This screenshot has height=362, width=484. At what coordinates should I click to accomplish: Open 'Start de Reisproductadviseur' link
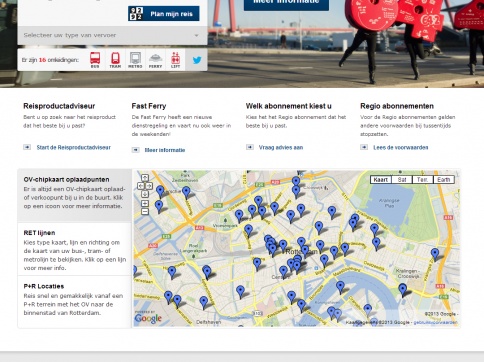[73, 147]
